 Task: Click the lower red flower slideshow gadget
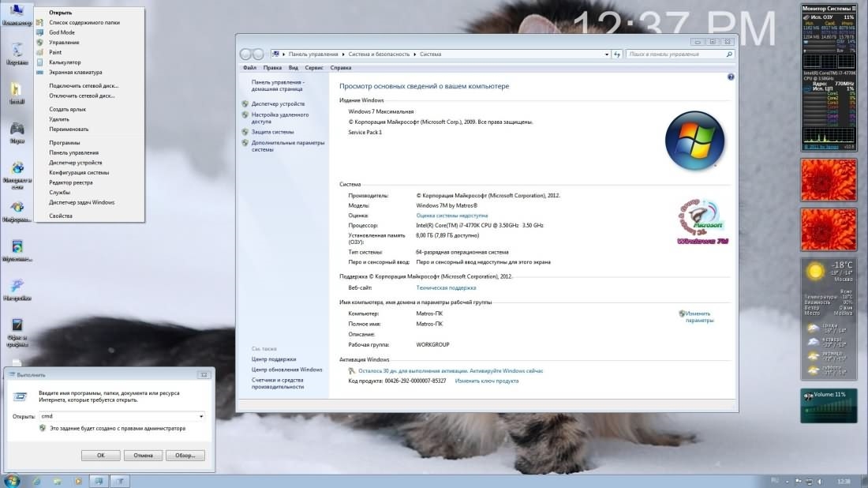(829, 229)
